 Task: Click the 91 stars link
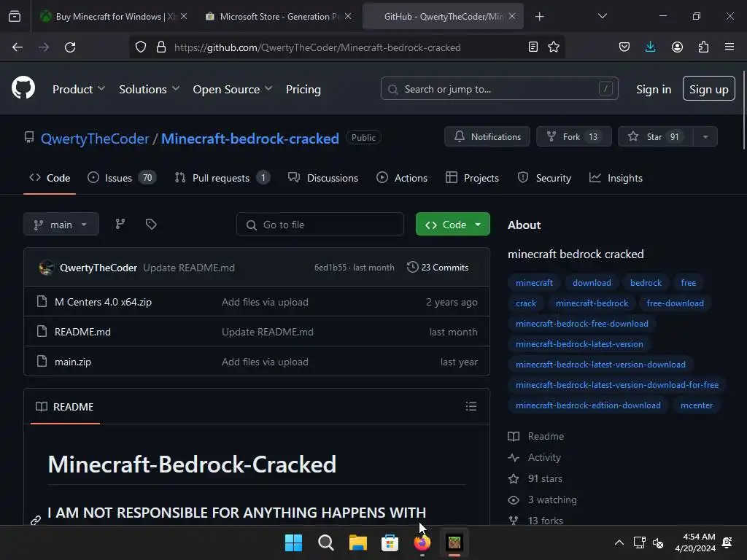click(x=545, y=478)
